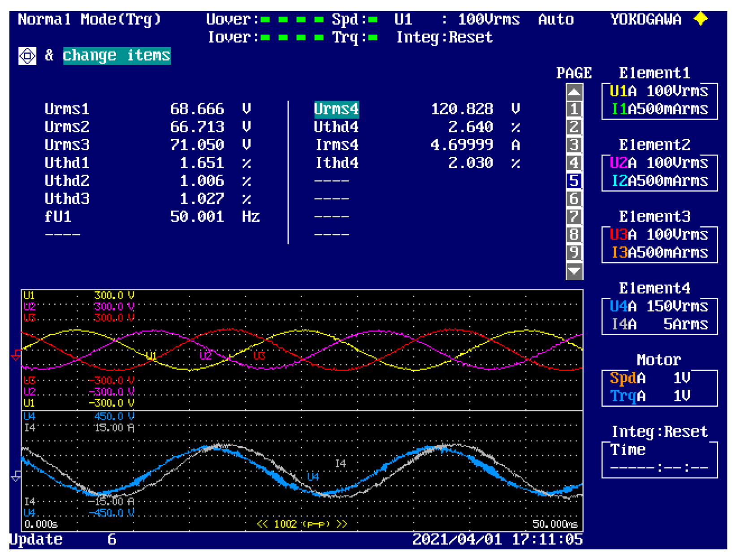
Task: Click the Spd green indicator
Action: (372, 20)
